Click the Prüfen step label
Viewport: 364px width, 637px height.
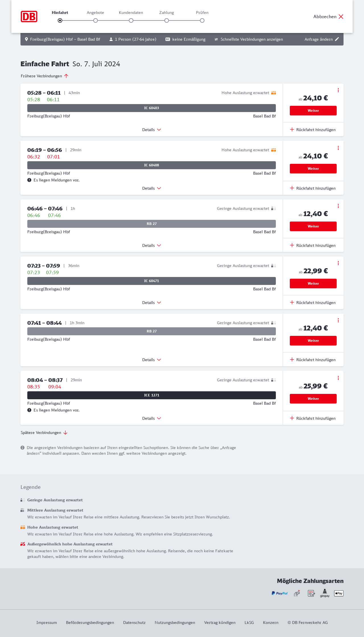(x=202, y=13)
